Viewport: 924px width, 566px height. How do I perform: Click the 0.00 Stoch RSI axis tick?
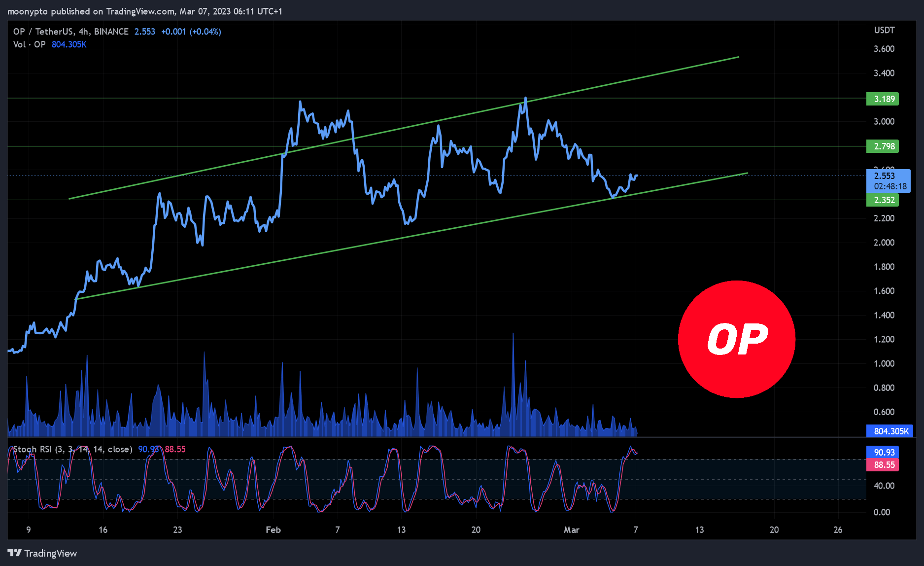click(882, 513)
